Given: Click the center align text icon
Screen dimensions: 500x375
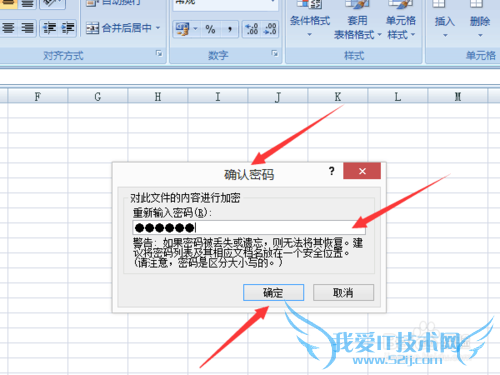Looking at the screenshot, I should (x=8, y=28).
